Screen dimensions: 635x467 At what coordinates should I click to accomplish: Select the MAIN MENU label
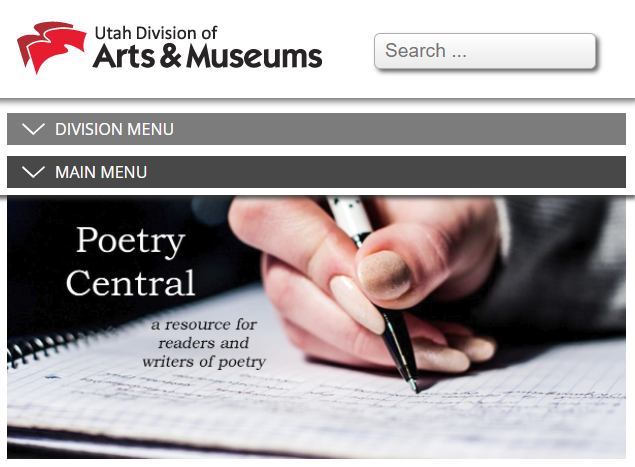pyautogui.click(x=101, y=172)
